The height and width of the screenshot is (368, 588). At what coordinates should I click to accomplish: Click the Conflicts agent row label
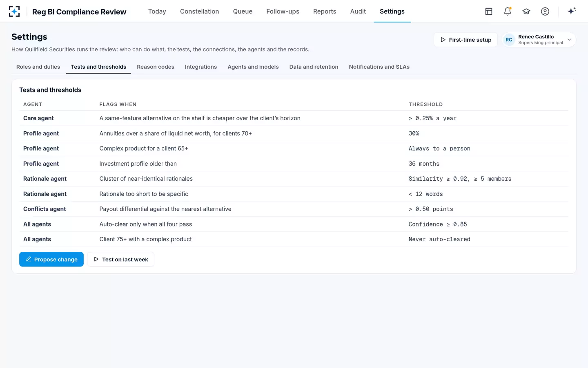click(45, 209)
